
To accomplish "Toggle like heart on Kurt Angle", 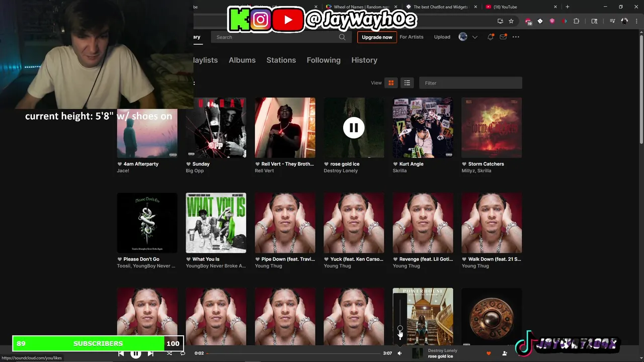I will 395,164.
